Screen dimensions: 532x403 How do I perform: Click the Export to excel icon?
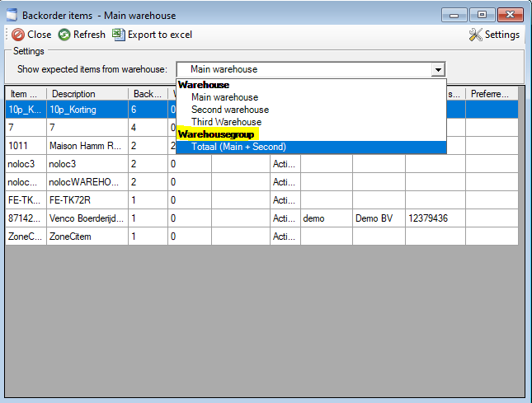click(119, 35)
